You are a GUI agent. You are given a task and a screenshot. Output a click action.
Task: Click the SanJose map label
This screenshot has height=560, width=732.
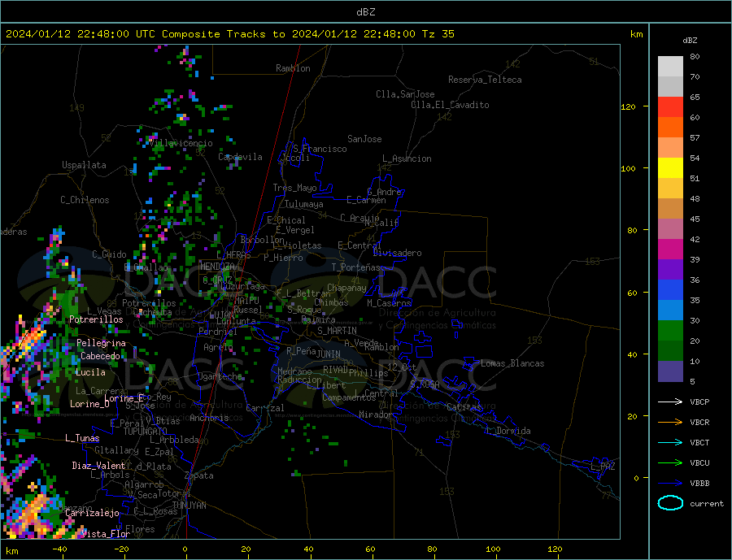[364, 139]
